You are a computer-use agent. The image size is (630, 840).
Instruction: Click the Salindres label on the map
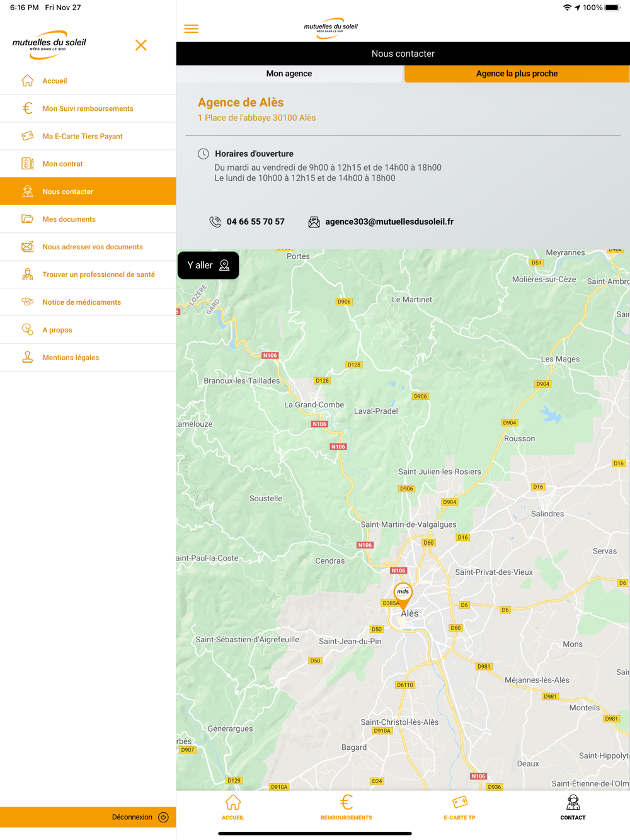[x=547, y=514]
